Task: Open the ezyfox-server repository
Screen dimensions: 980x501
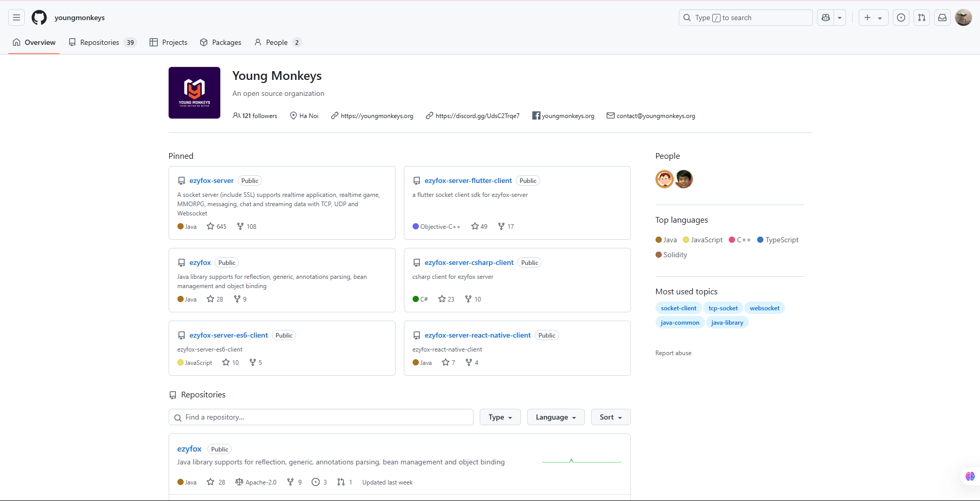Action: point(211,180)
